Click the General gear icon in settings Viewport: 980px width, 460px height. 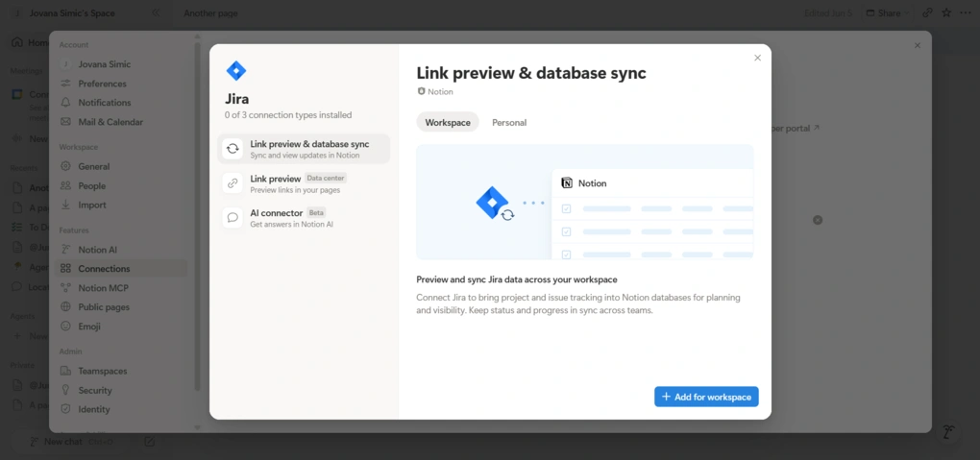[x=65, y=166]
